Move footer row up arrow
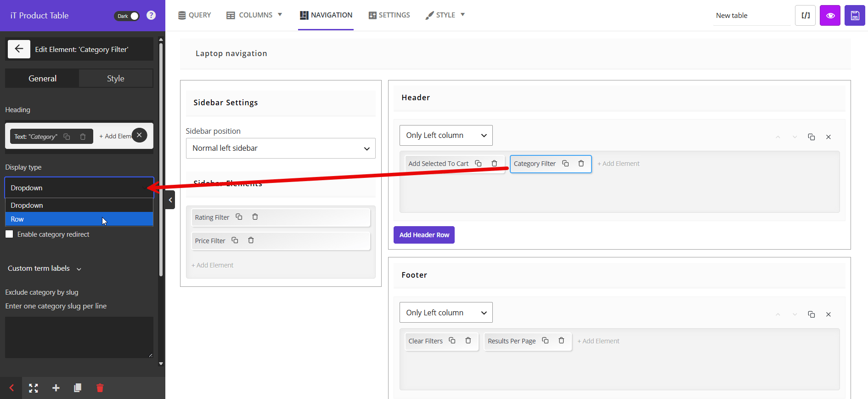The image size is (868, 399). [x=778, y=314]
